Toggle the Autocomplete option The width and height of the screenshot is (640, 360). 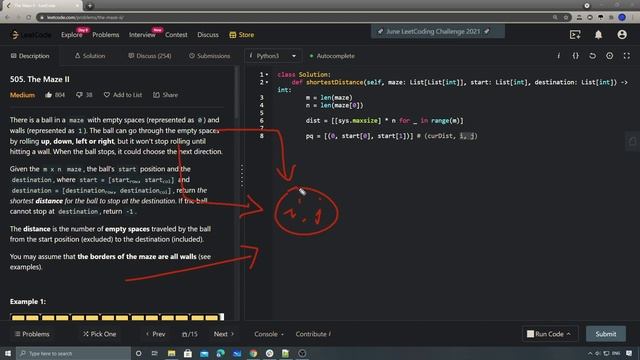[332, 56]
